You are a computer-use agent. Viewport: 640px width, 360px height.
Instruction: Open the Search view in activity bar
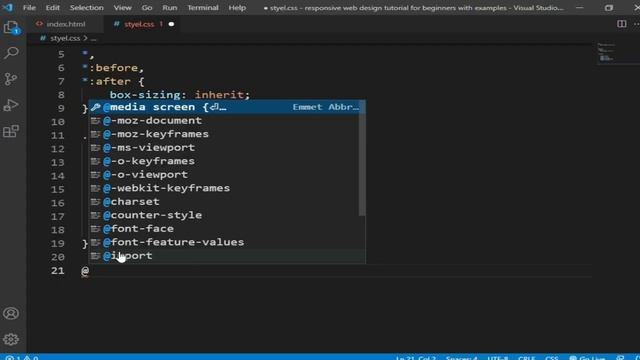11,53
